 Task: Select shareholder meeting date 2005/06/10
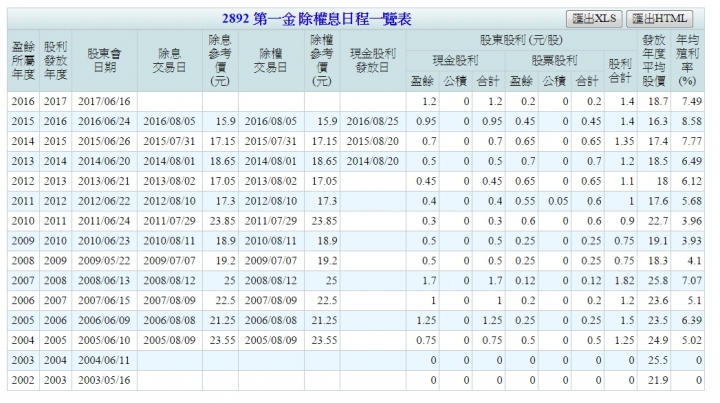tap(104, 341)
